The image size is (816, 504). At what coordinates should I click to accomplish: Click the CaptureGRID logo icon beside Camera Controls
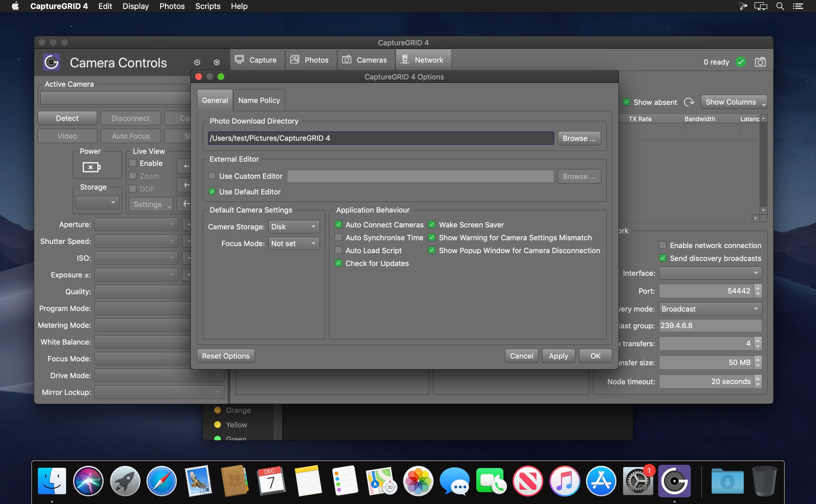click(x=52, y=62)
